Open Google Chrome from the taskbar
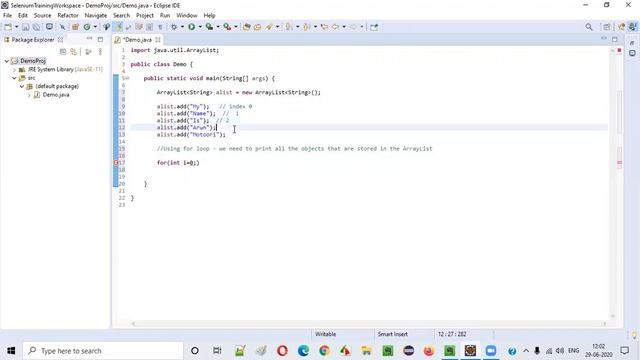Viewport: 640px width, 360px height. [x=324, y=351]
